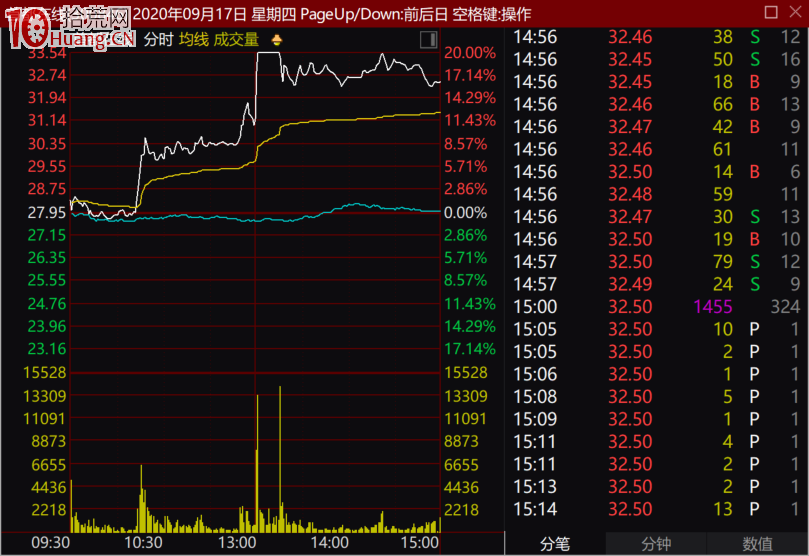This screenshot has width=809, height=556.
Task: Switch to the 分钟 tab
Action: click(x=656, y=544)
